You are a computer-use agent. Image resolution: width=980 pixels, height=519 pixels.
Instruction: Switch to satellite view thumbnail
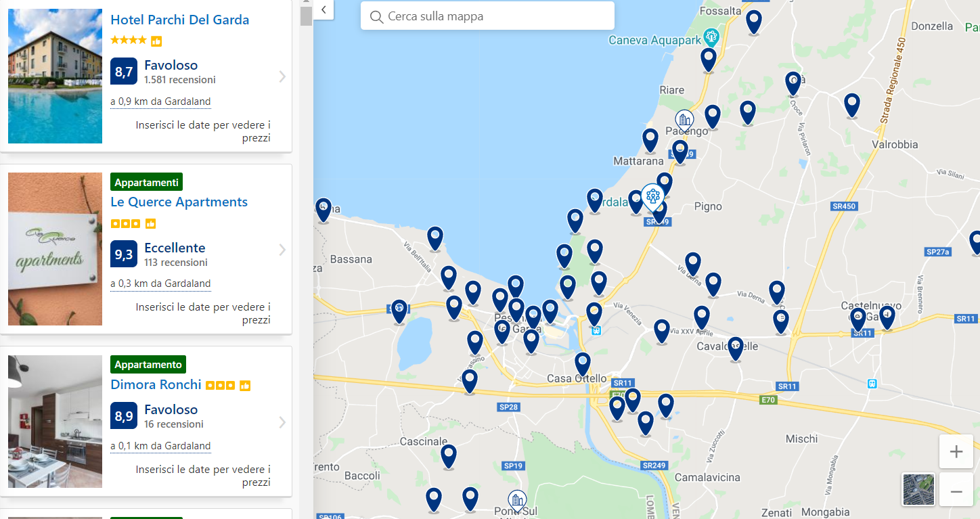point(918,489)
